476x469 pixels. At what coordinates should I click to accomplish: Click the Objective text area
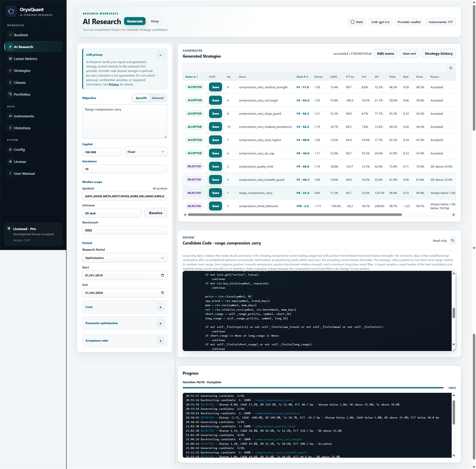[125, 122]
